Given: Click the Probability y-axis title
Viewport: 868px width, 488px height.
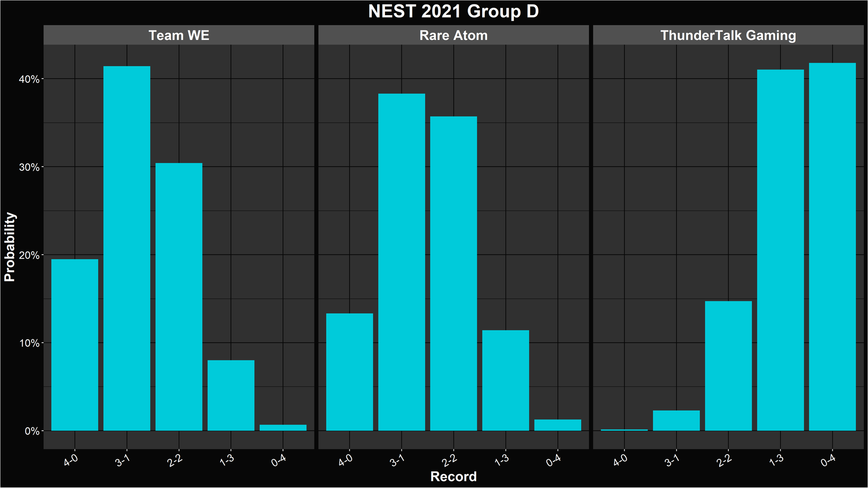Looking at the screenshot, I should click(x=10, y=247).
